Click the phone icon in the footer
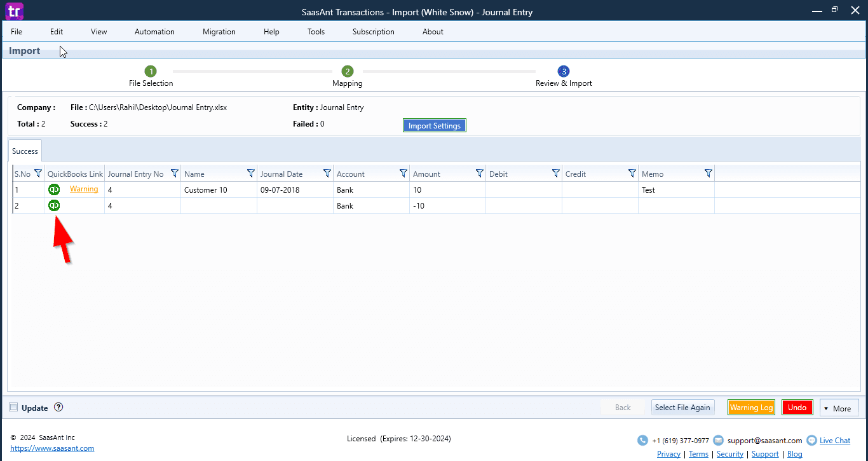Viewport: 868px width, 461px height. click(x=643, y=441)
